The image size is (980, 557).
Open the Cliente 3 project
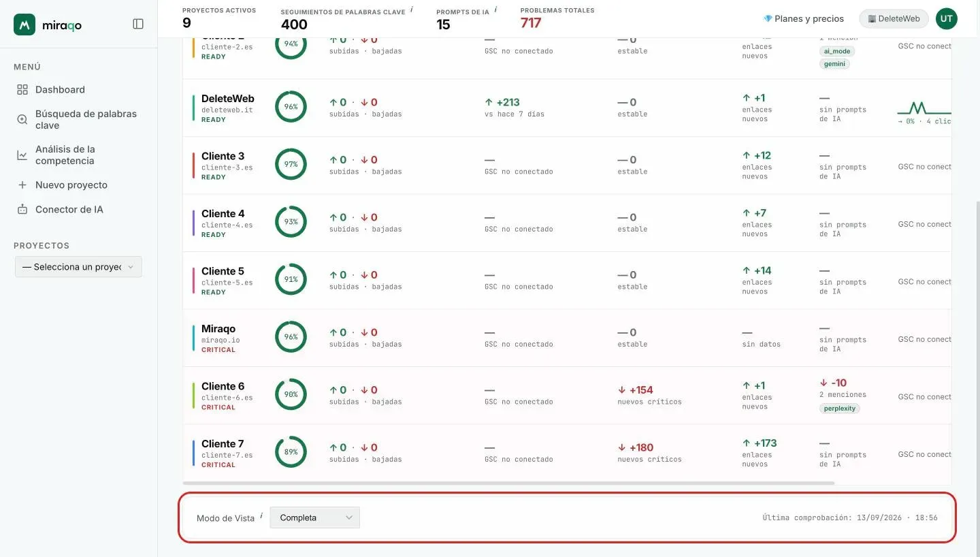[223, 156]
